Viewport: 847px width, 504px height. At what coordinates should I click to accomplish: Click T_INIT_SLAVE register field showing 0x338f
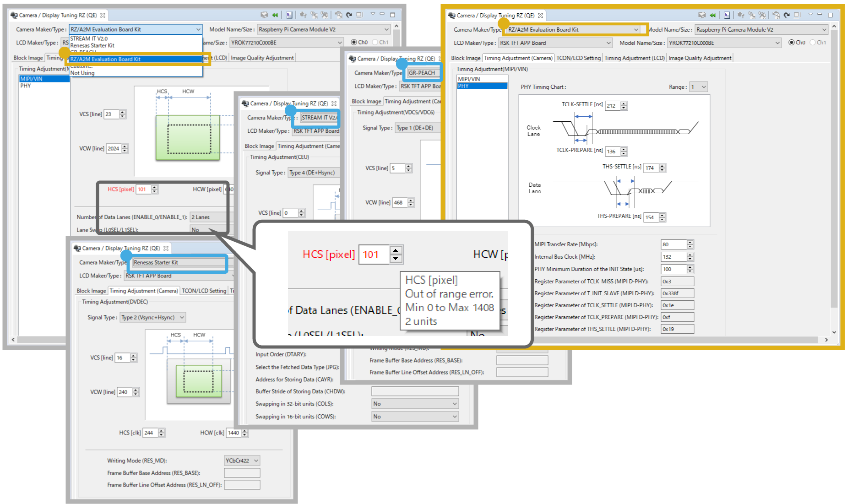[x=678, y=293]
